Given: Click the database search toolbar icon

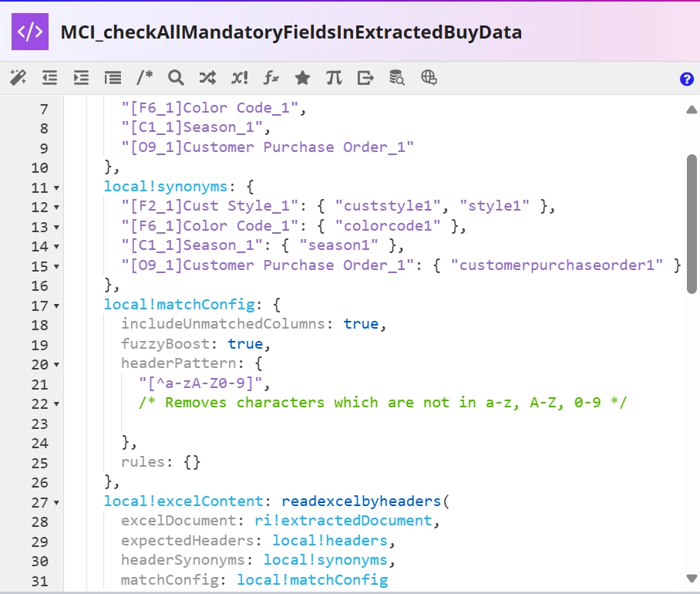Looking at the screenshot, I should (x=397, y=78).
